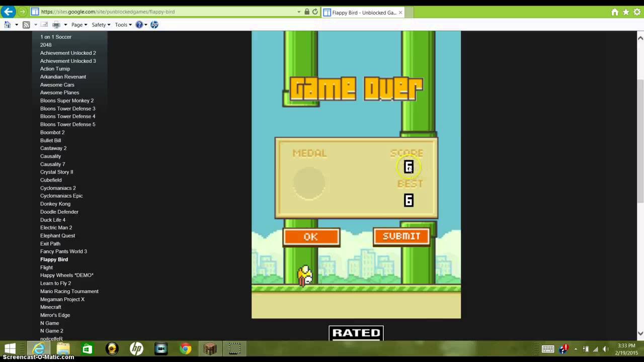Open the Help dropdown arrow

click(146, 25)
